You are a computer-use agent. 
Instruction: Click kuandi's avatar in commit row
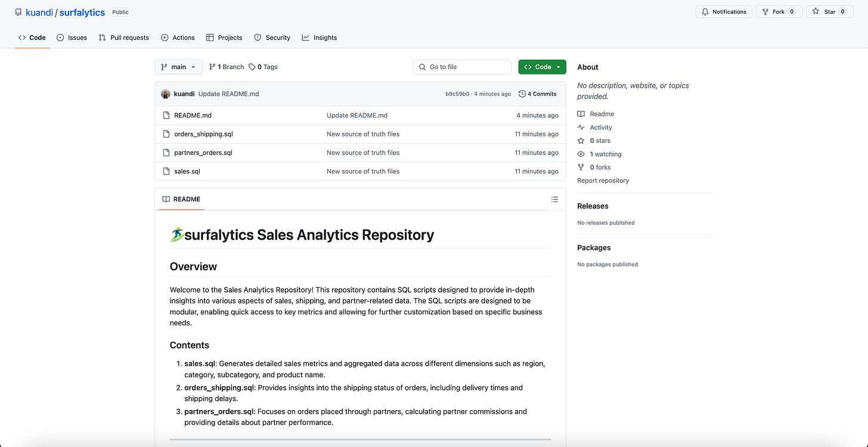pyautogui.click(x=166, y=94)
